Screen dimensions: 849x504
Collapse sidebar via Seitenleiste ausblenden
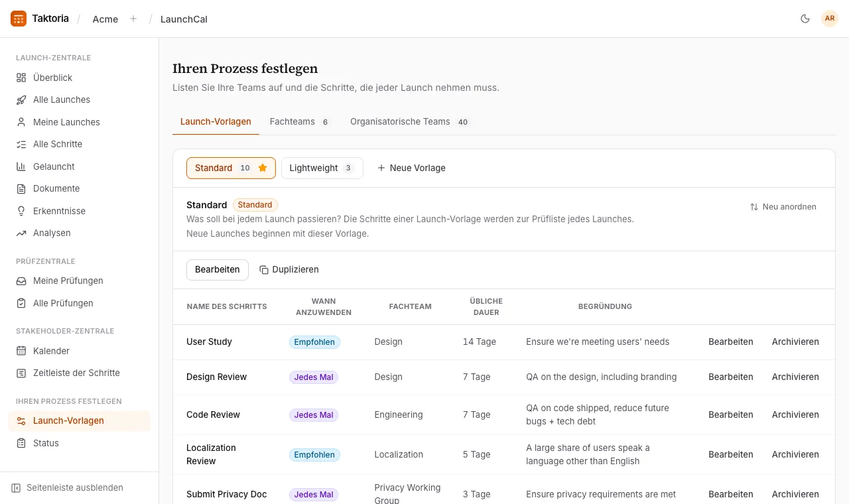tap(67, 487)
